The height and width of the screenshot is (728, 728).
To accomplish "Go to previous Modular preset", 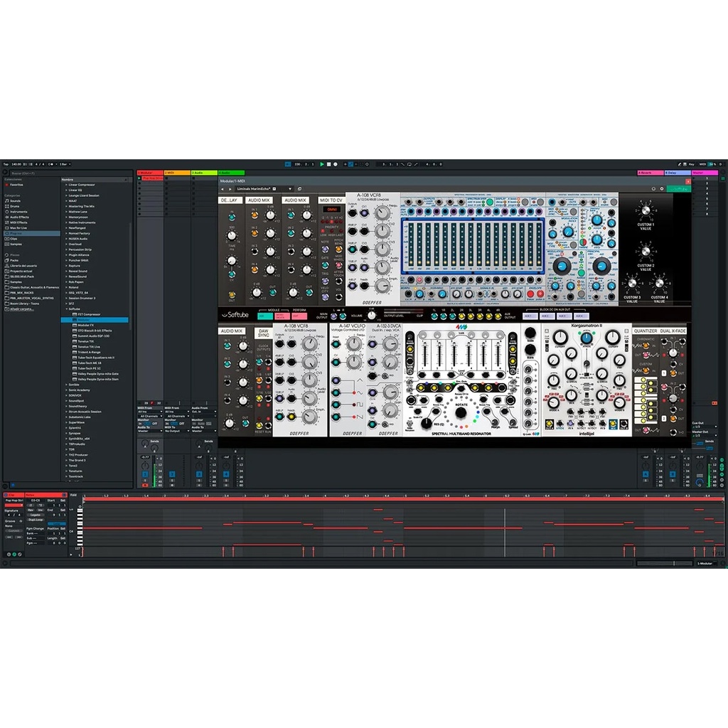I will (223, 189).
